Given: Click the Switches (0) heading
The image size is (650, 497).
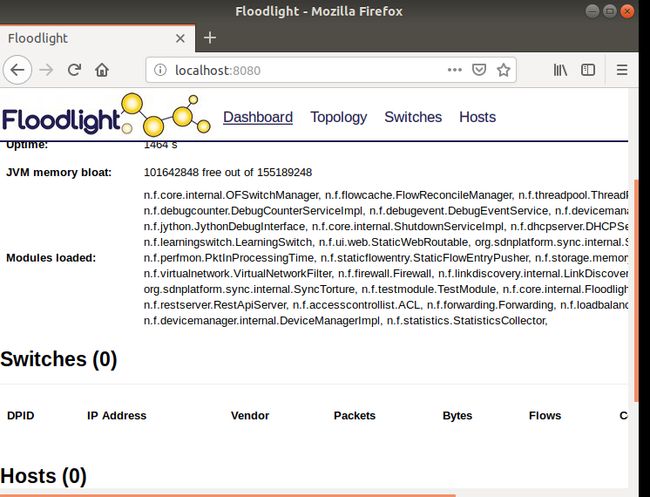Looking at the screenshot, I should click(59, 359).
